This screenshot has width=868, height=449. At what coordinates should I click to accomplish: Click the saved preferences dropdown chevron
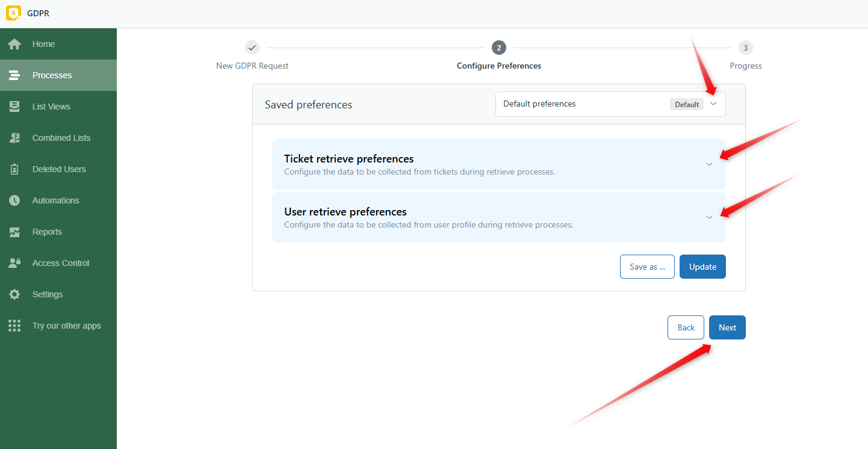point(714,104)
